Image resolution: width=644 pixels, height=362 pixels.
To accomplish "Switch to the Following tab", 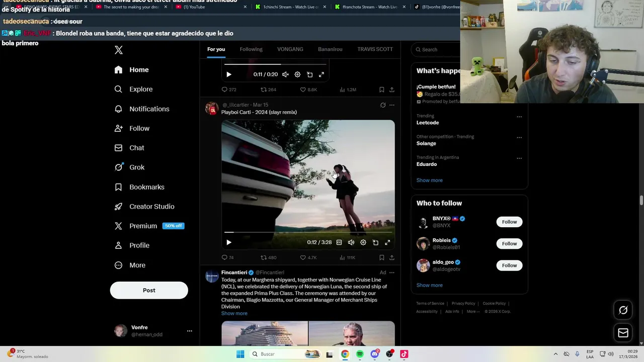I will [x=251, y=49].
